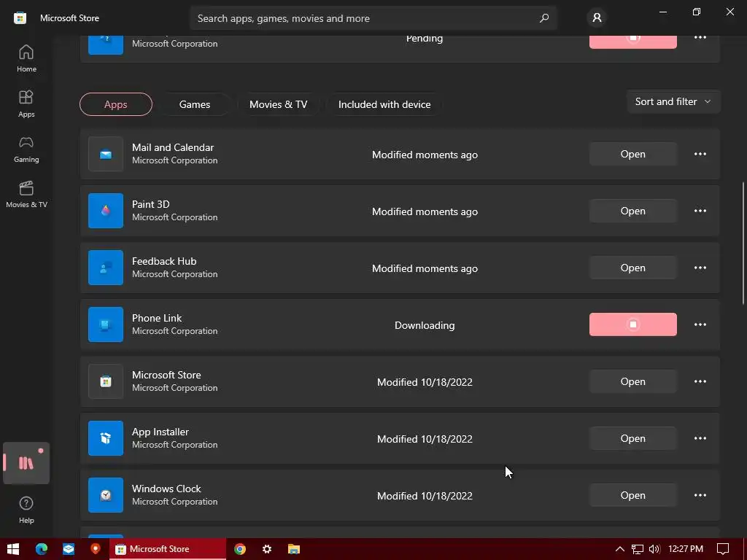Open File Explorer from the taskbar
Viewport: 747px width, 560px height.
click(294, 549)
